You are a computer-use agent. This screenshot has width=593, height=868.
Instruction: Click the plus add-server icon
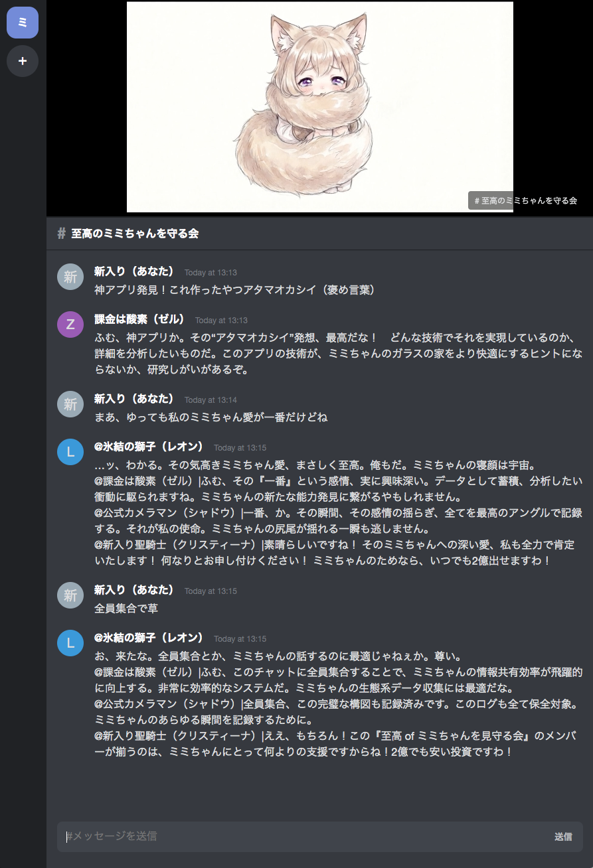pos(23,61)
